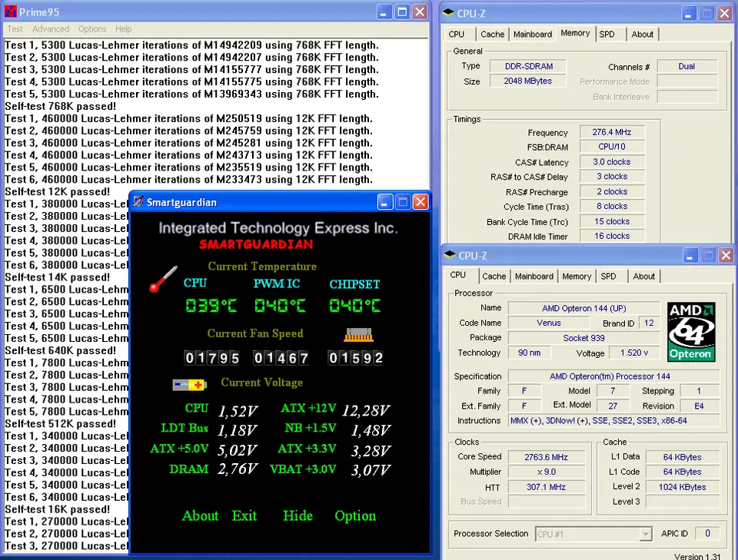Click the battery icon beside Current Voltage
Image resolution: width=738 pixels, height=560 pixels.
pos(189,384)
